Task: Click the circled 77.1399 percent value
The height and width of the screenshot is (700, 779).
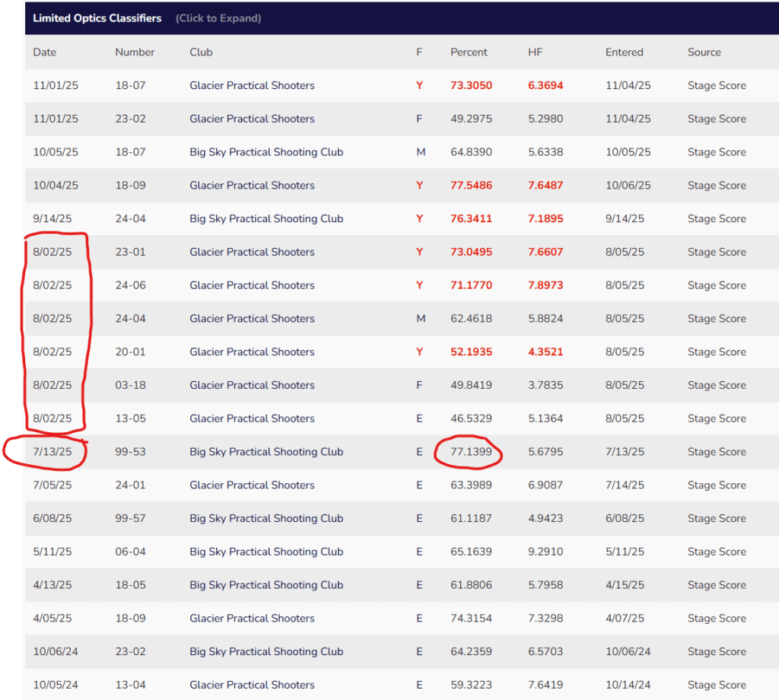Action: (x=471, y=452)
